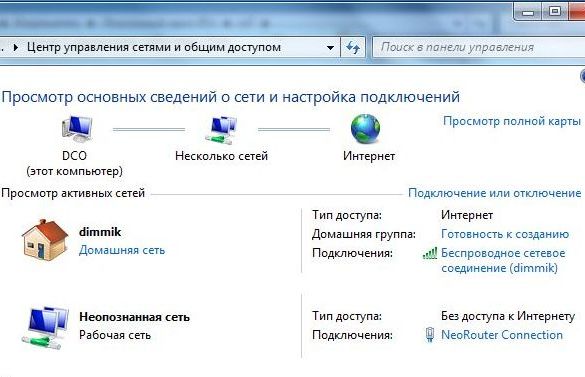Click the Неопознанная сеть computers icon

(45, 328)
